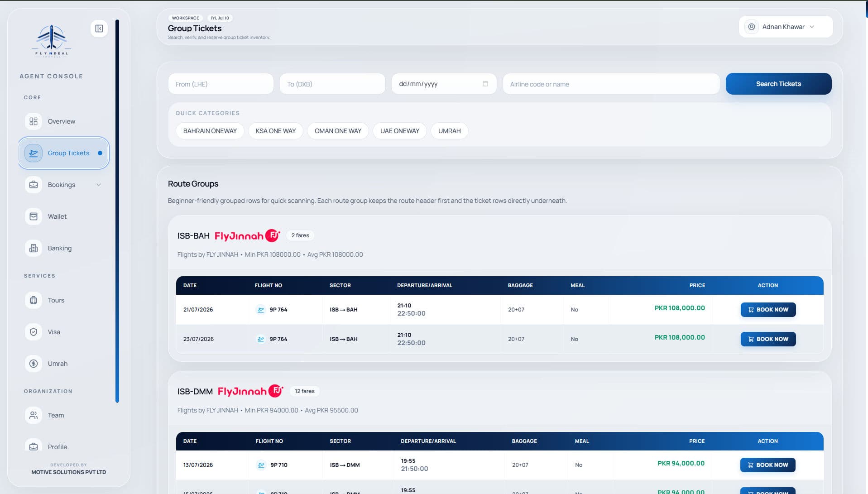Select the OMAN ONE WAY quick category
This screenshot has width=868, height=494.
[x=338, y=131]
